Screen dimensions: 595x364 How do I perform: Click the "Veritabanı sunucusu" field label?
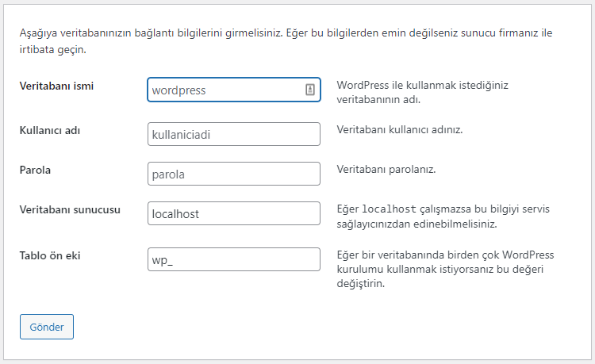(70, 209)
